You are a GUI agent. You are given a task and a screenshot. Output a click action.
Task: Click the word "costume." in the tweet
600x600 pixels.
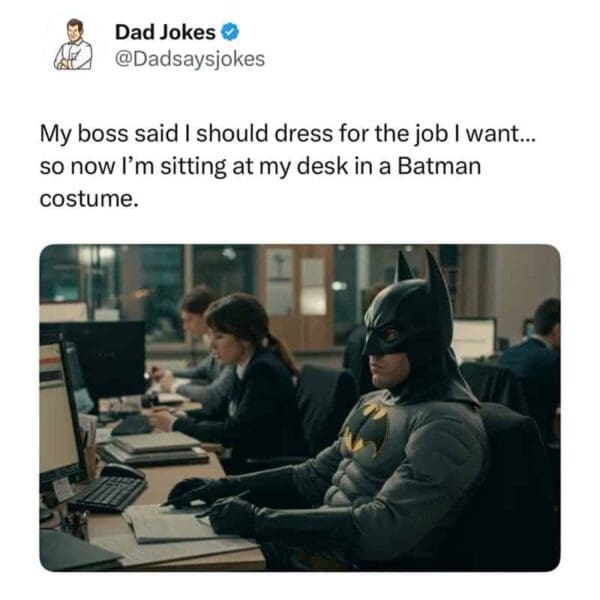coord(89,199)
